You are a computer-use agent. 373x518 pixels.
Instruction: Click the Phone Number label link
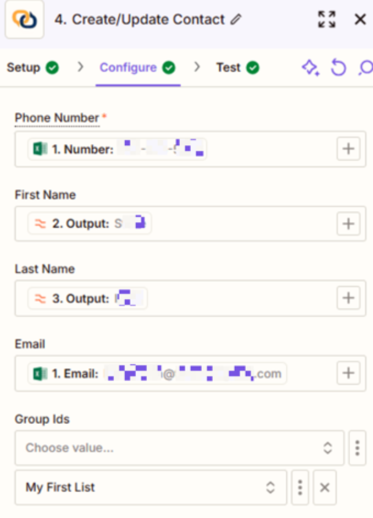57,118
